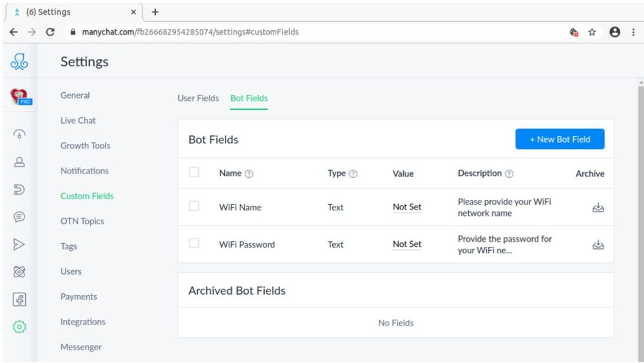Open OTN Topics settings section
The width and height of the screenshot is (644, 363).
82,221
